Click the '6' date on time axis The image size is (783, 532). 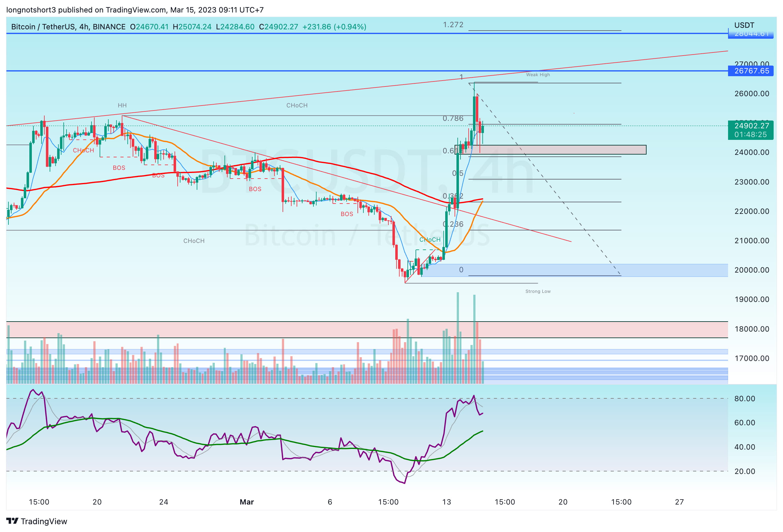click(x=330, y=502)
